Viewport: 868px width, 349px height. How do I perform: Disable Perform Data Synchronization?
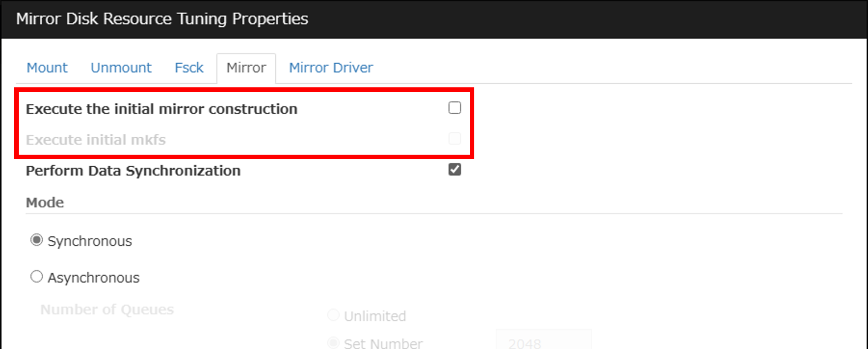454,169
